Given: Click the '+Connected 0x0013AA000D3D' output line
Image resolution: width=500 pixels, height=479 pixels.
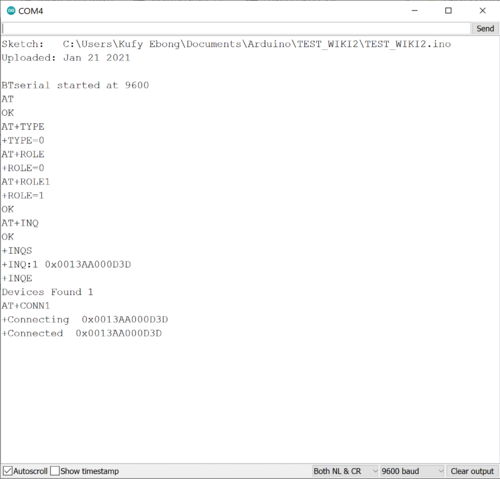Looking at the screenshot, I should click(x=82, y=333).
